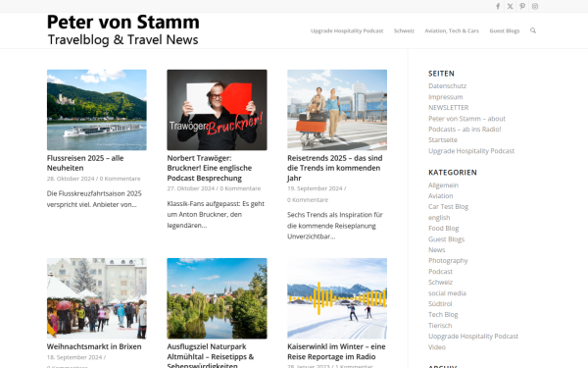Open the Schweiz menu item
The height and width of the screenshot is (368, 588).
(x=404, y=30)
